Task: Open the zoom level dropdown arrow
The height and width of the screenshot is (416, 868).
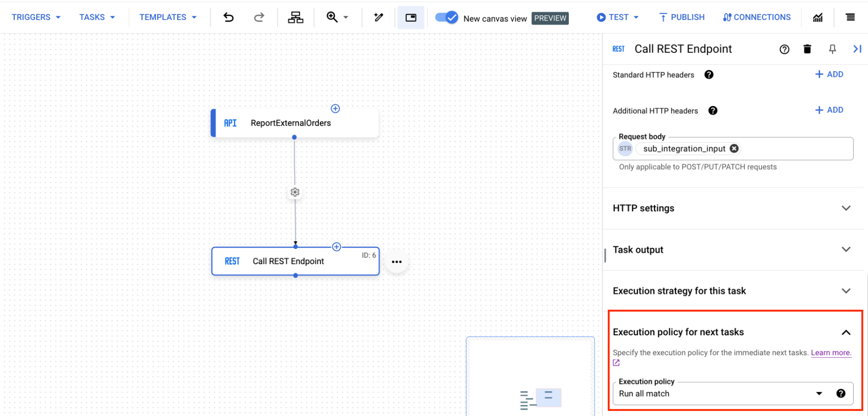Action: tap(346, 17)
